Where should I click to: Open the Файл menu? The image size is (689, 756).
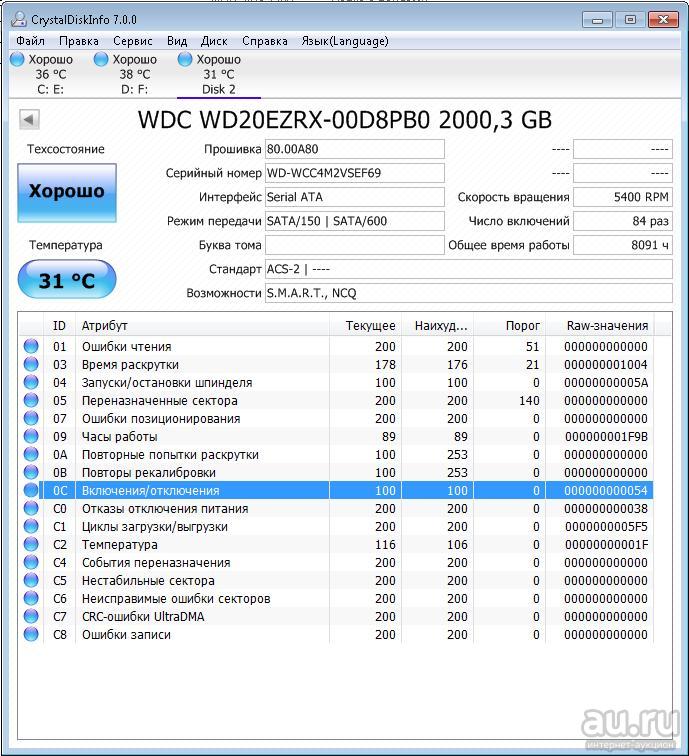pyautogui.click(x=30, y=41)
